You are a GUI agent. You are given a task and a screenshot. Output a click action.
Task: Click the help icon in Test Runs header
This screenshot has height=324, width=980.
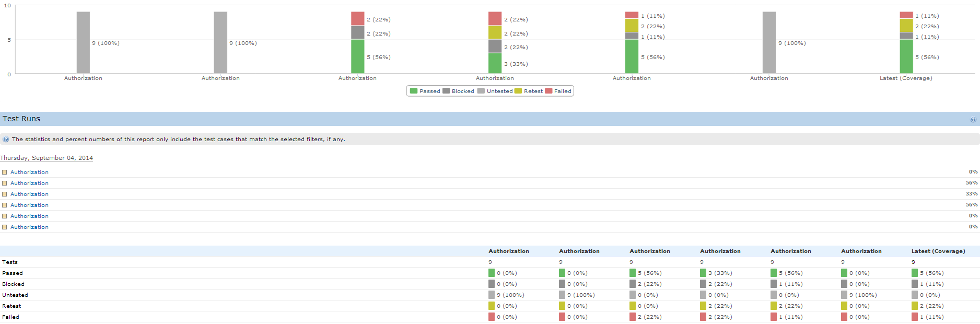(973, 119)
